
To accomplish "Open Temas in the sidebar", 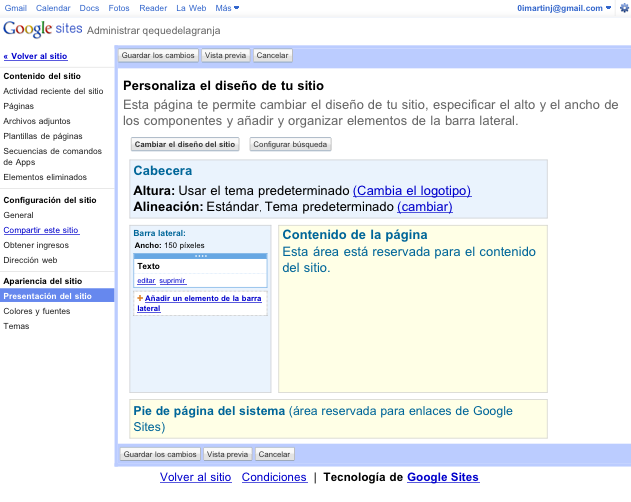I will (x=16, y=326).
